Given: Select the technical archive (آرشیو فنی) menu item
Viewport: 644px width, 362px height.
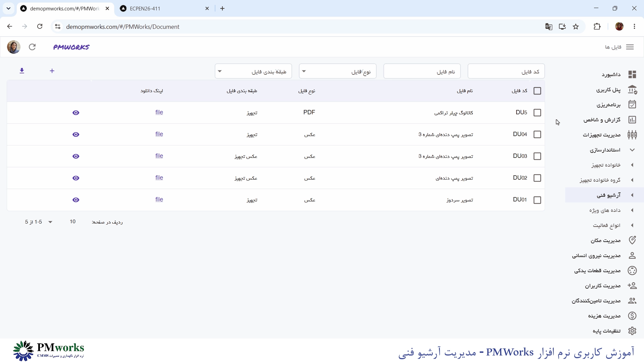Looking at the screenshot, I should (604, 195).
